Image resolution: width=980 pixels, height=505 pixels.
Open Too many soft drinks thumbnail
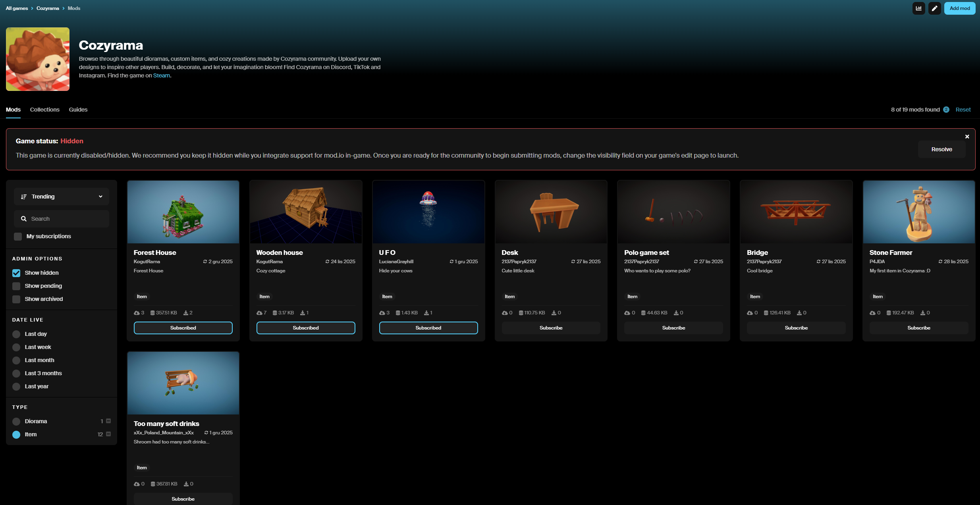[x=183, y=383]
